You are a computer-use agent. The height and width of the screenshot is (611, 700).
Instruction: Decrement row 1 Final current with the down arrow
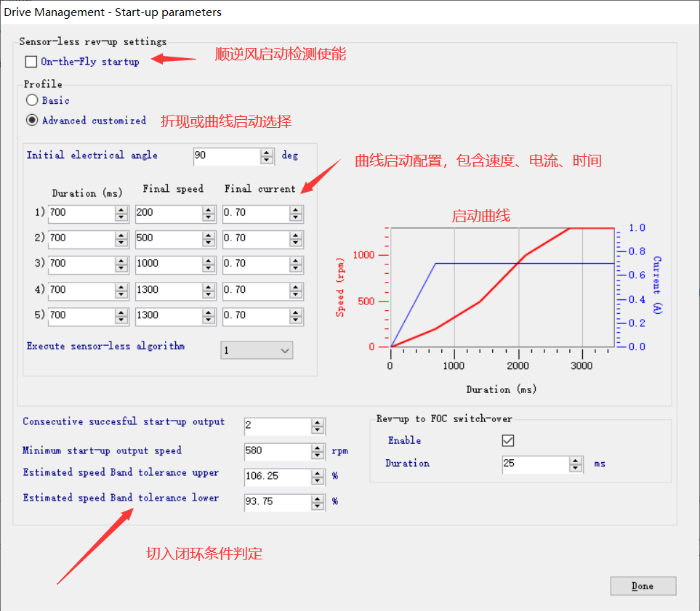click(x=296, y=217)
